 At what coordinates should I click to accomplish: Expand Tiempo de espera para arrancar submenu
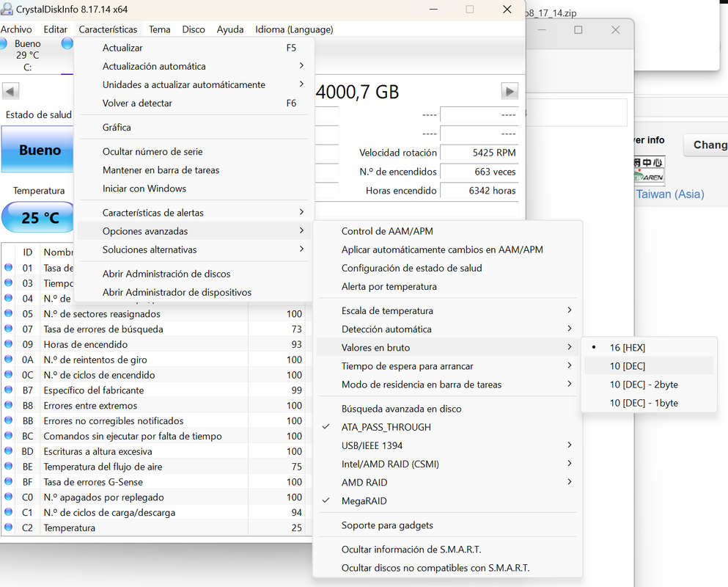447,366
